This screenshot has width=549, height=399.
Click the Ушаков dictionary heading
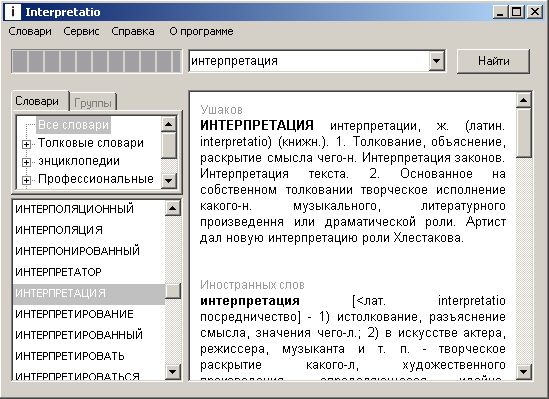tap(222, 110)
